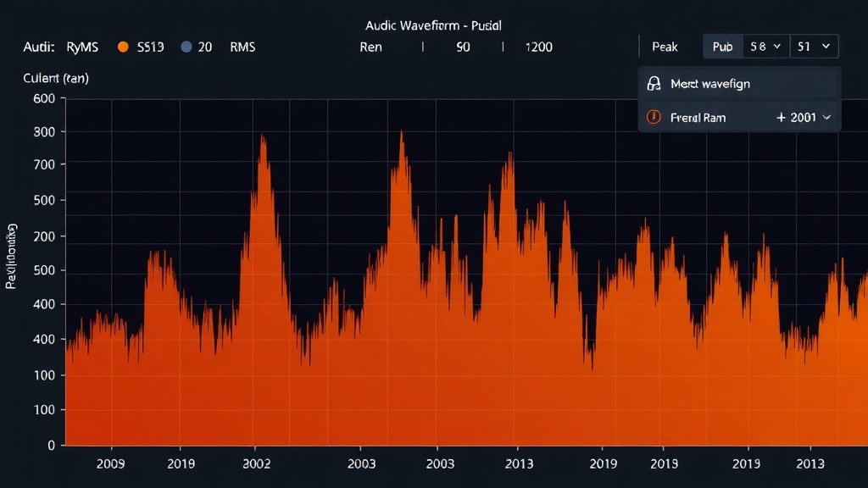Click the 2002 label on the time axis
Image resolution: width=868 pixels, height=488 pixels.
256,463
